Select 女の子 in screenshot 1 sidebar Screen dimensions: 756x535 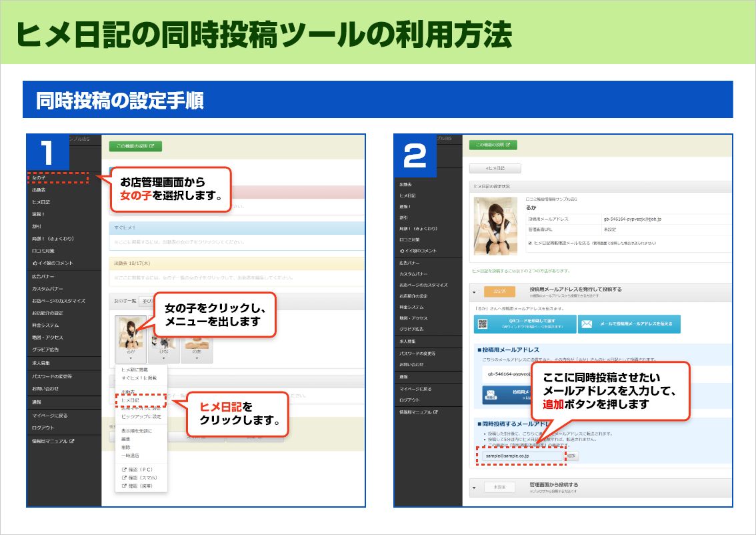[39, 178]
